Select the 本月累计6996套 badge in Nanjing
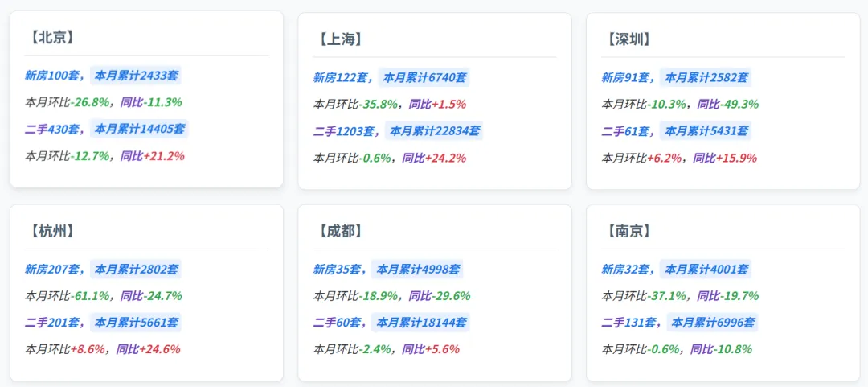This screenshot has width=868, height=387. tap(712, 323)
